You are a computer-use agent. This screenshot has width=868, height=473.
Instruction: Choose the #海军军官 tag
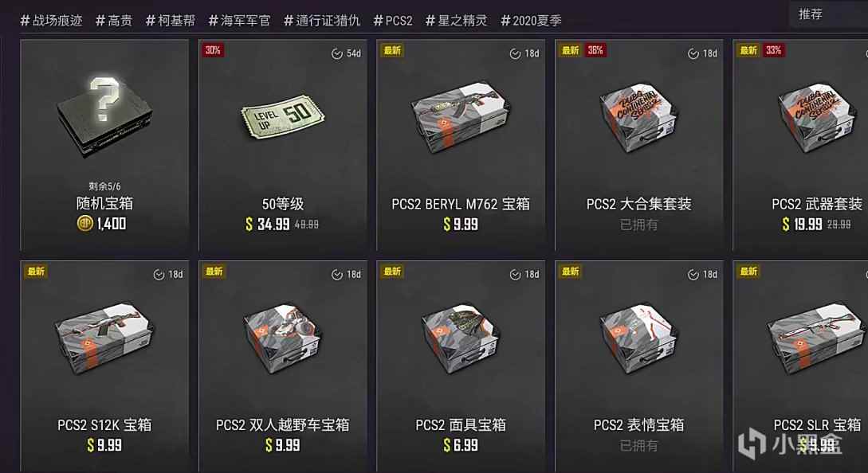(x=239, y=21)
